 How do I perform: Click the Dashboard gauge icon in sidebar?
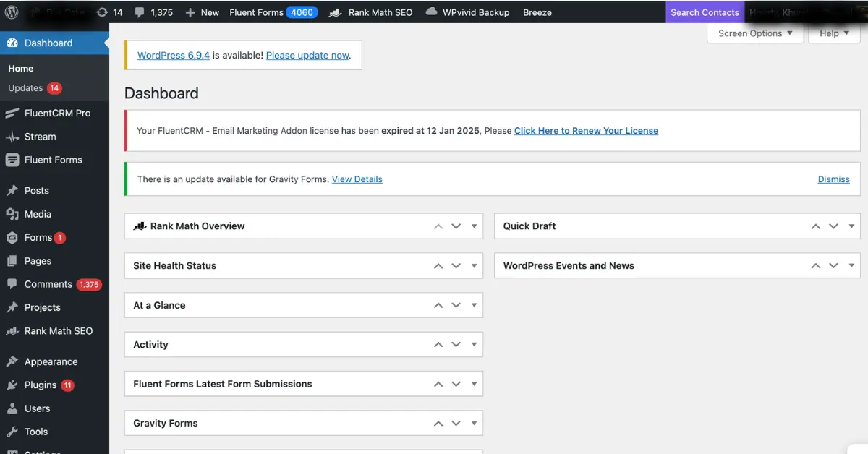[12, 43]
